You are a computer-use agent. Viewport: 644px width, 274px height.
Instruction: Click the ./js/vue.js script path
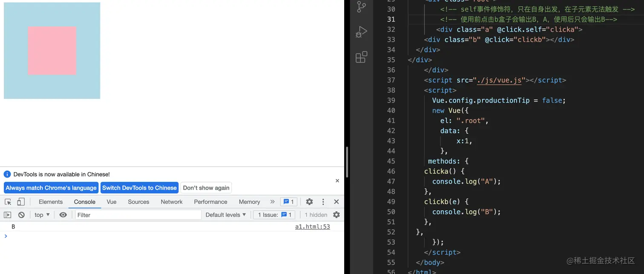tap(499, 80)
